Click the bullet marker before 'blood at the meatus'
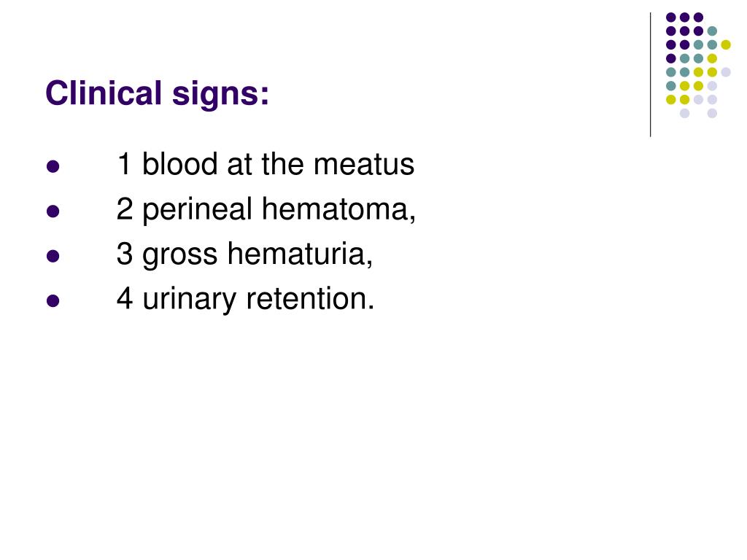This screenshot has height=560, width=747. pos(53,166)
